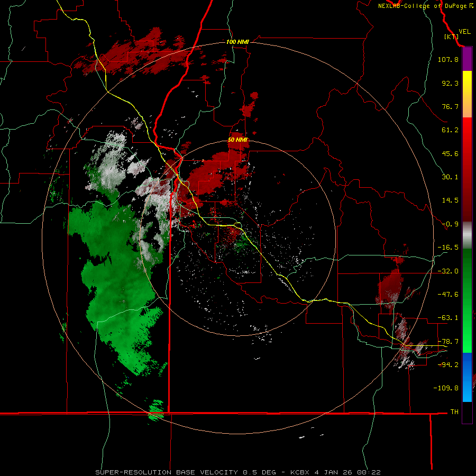Click the TH label beside the legend

point(454,412)
